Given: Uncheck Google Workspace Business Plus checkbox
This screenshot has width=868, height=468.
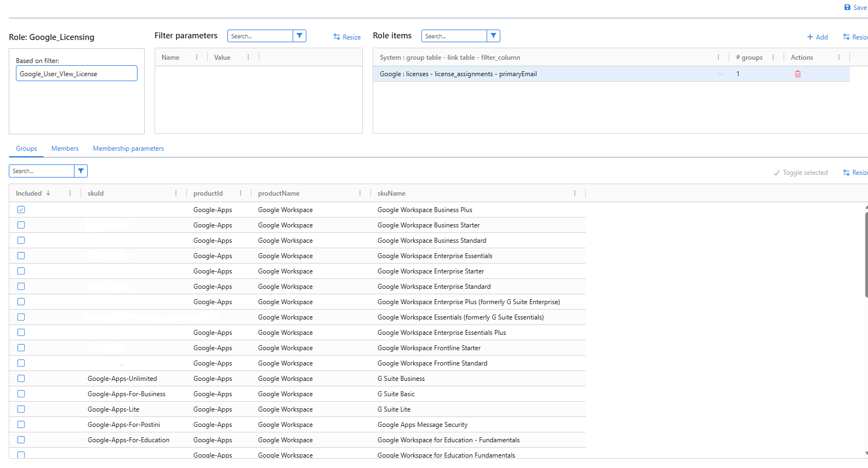Looking at the screenshot, I should pos(21,210).
